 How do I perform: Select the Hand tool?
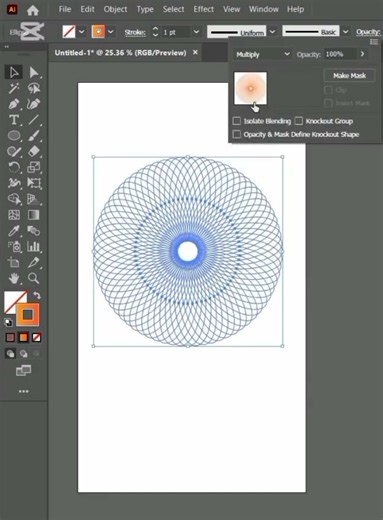coord(14,278)
